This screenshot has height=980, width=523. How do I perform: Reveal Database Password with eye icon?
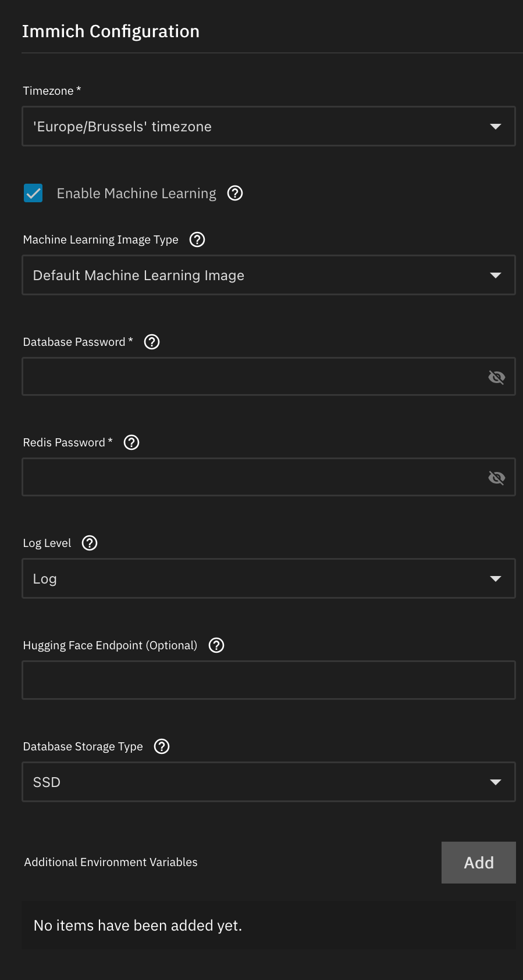point(496,377)
